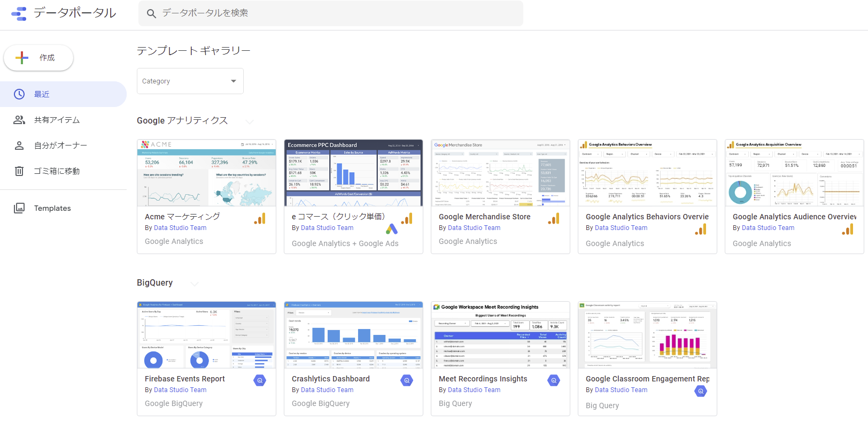
Task: Click the Google Analytics Behaviors Overview title
Action: (647, 217)
